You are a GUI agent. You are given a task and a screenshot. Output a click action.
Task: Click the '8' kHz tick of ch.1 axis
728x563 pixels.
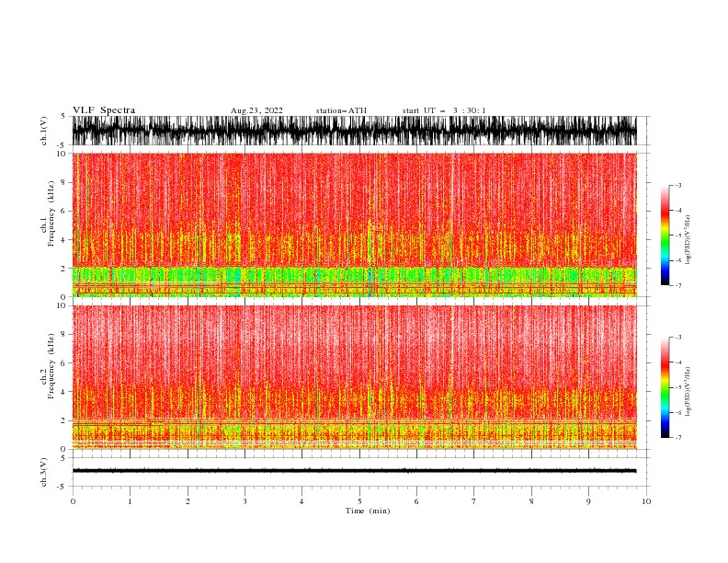coord(63,182)
